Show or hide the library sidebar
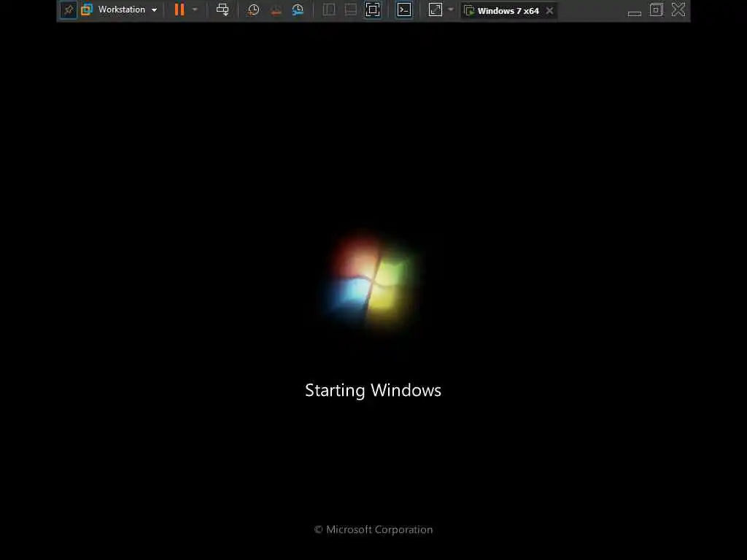This screenshot has height=560, width=747. pyautogui.click(x=329, y=9)
